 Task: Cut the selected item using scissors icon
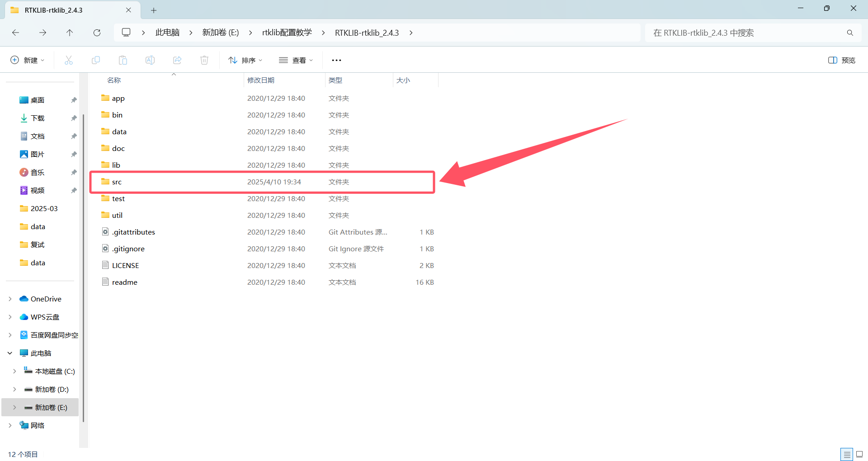pos(69,60)
